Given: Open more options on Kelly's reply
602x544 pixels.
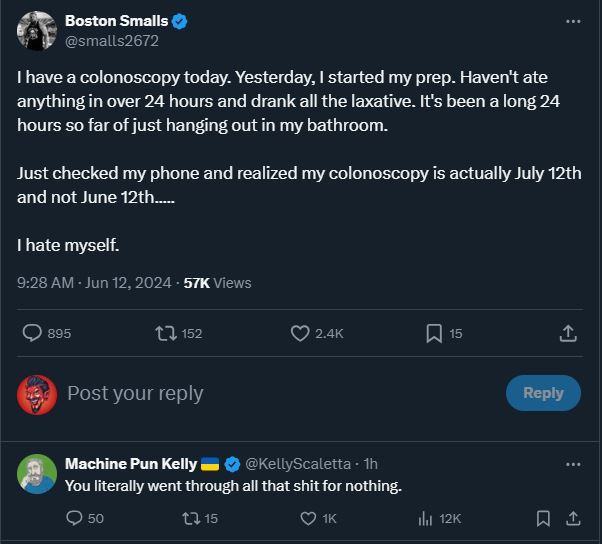Looking at the screenshot, I should [x=573, y=464].
